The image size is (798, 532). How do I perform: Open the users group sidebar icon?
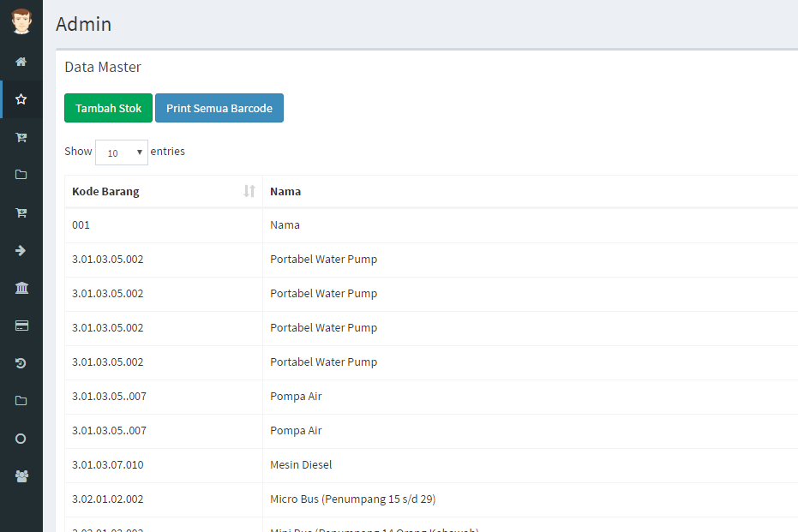(21, 476)
